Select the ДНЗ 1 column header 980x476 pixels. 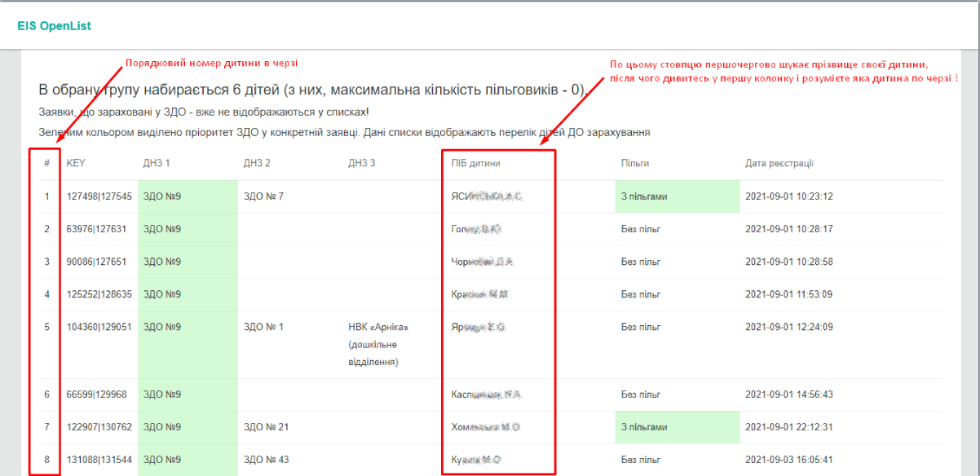pos(157,163)
